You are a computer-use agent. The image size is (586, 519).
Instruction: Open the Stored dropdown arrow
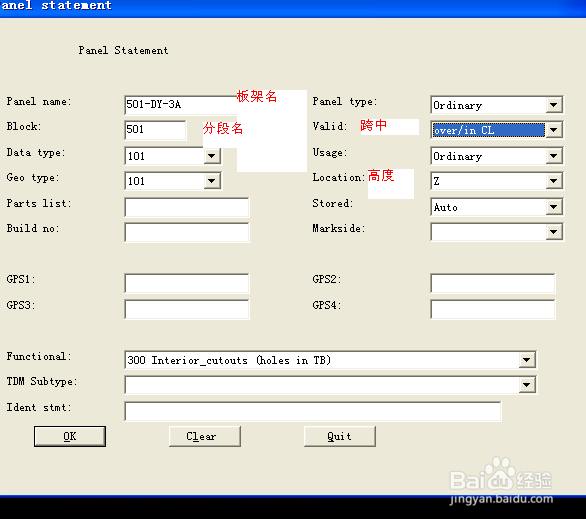tap(554, 207)
